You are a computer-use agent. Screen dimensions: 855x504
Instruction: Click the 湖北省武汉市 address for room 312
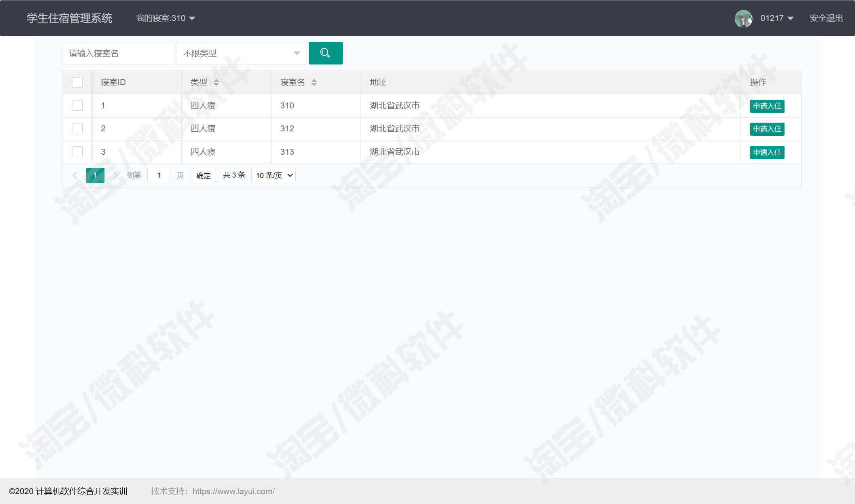[395, 129]
